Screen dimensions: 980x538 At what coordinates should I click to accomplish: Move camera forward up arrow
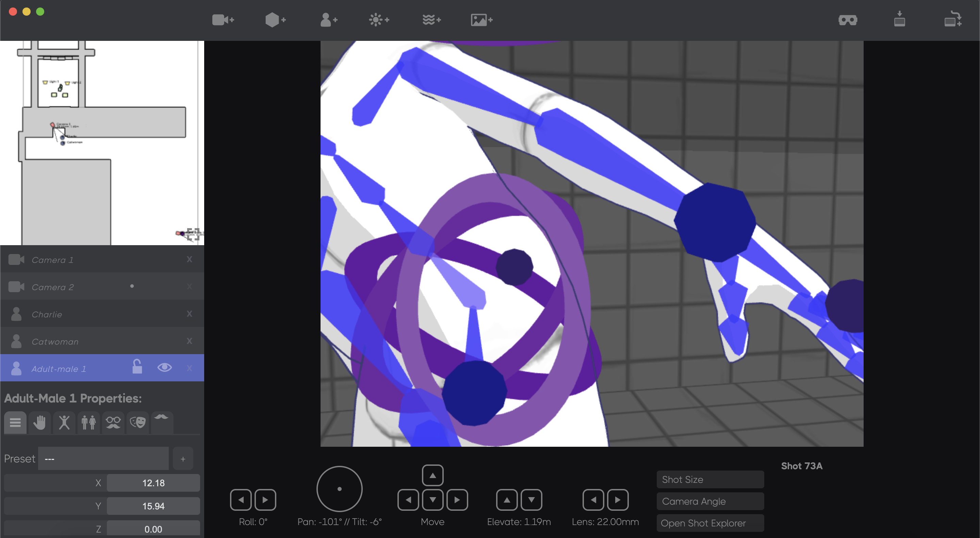tap(433, 475)
